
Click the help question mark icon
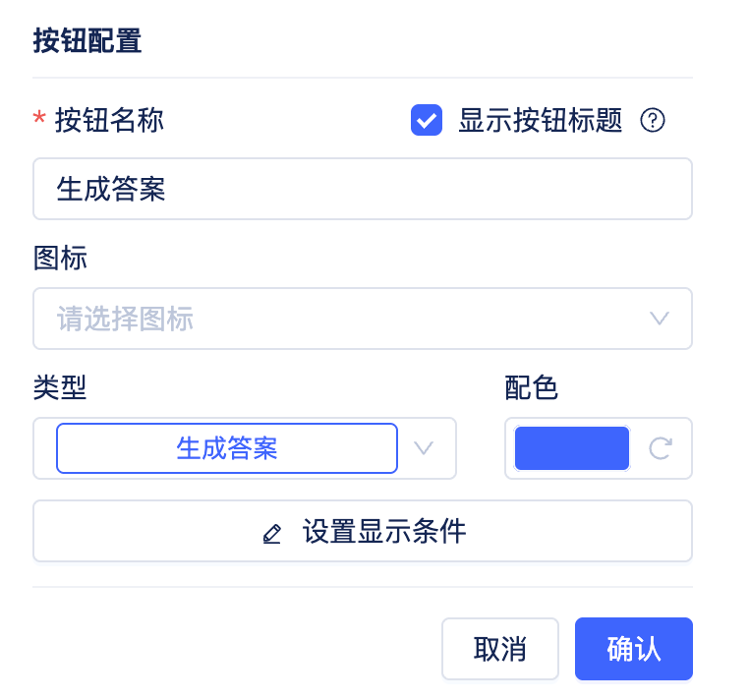point(653,120)
